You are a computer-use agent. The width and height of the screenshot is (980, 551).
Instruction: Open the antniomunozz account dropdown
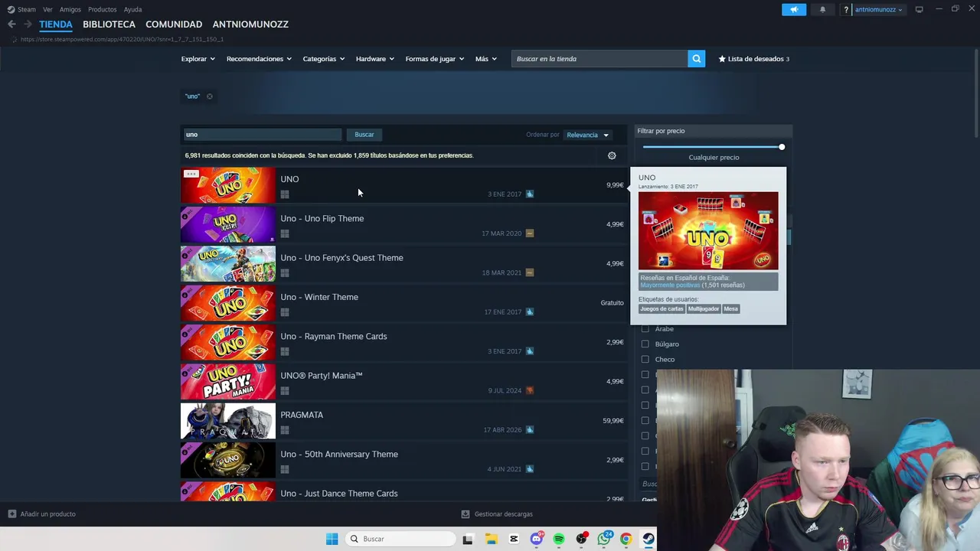point(878,10)
